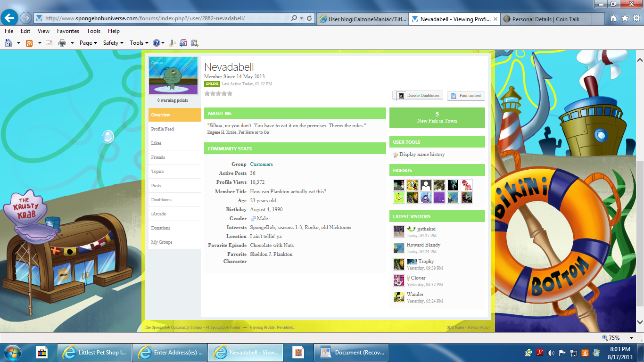The height and width of the screenshot is (362, 644).
Task: Click the Donate Doubloons button icon
Action: click(x=401, y=96)
